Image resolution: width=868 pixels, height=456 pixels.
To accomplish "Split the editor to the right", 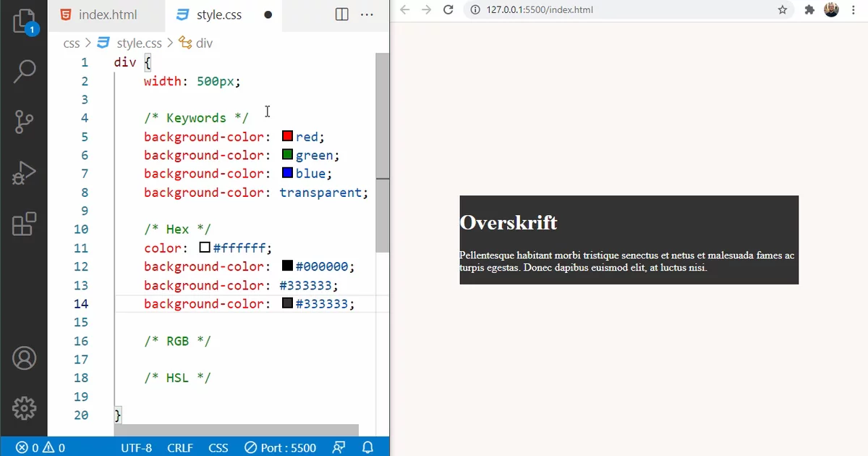I will 342,14.
